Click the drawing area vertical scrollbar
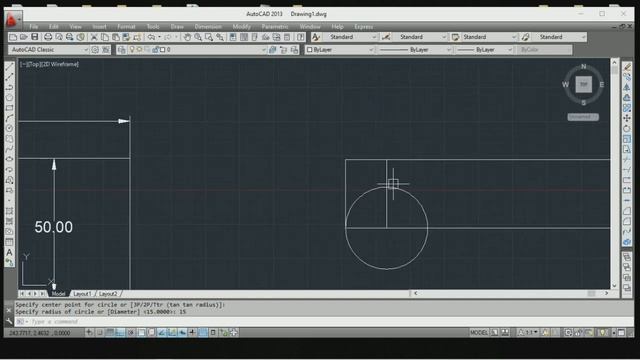 coord(615,174)
